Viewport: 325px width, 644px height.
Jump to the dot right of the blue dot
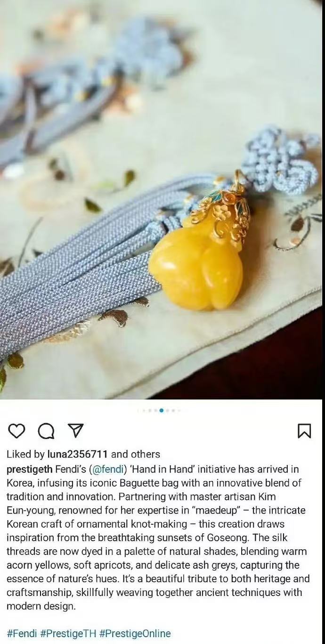(168, 410)
